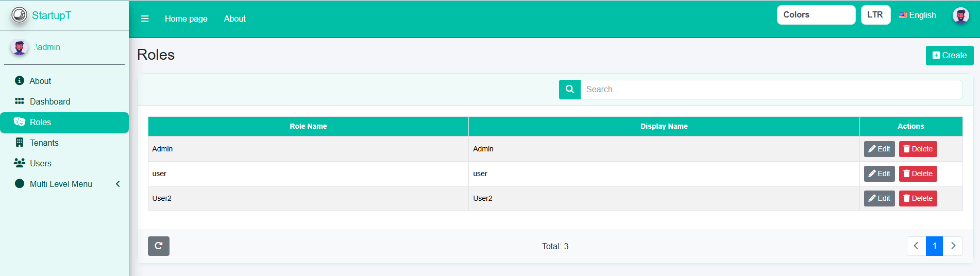Edit the Admin role
Screen dimensions: 980x276
coord(879,149)
